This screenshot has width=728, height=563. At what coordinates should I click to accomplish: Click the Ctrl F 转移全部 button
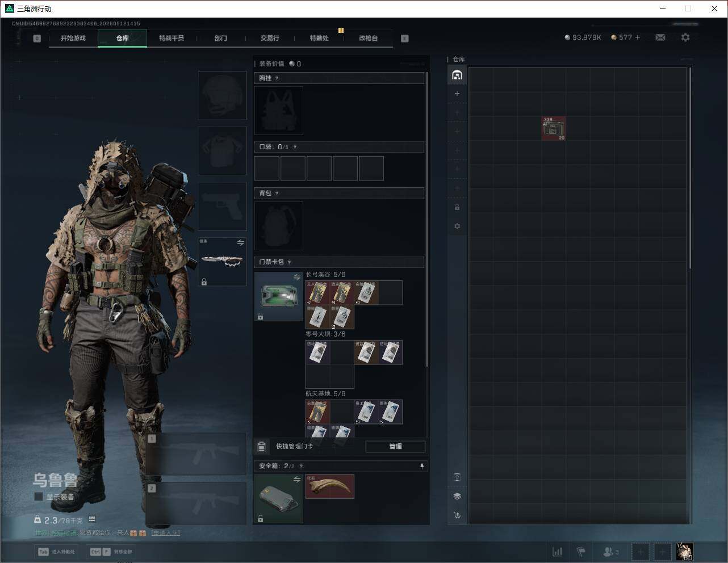click(111, 552)
